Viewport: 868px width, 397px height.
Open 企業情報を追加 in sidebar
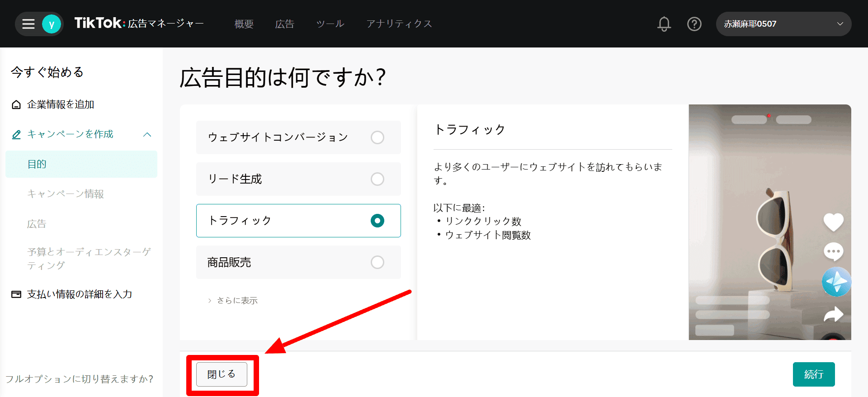pos(61,104)
